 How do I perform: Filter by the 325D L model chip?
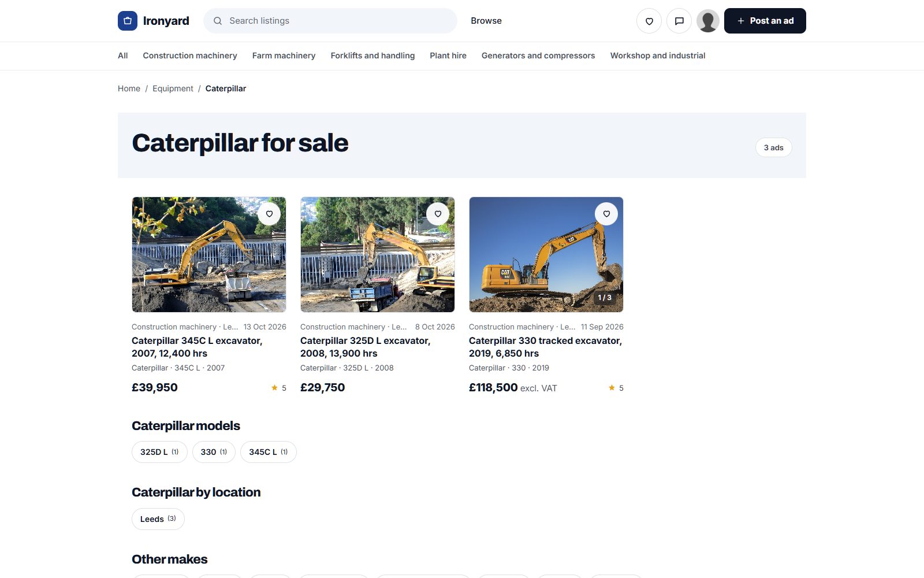point(159,452)
